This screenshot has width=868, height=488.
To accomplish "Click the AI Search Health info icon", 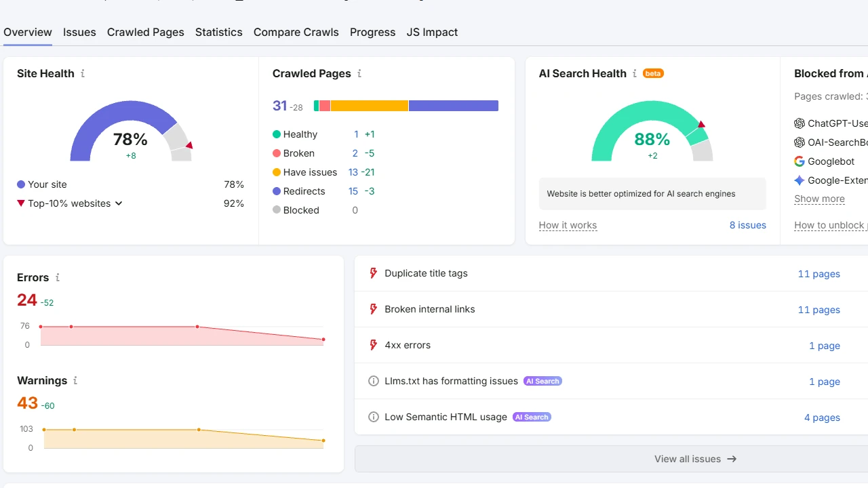I will [x=635, y=73].
